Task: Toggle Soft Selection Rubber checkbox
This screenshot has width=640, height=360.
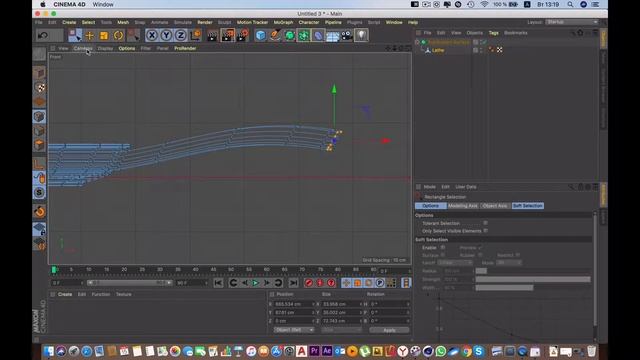Action: coord(480,255)
